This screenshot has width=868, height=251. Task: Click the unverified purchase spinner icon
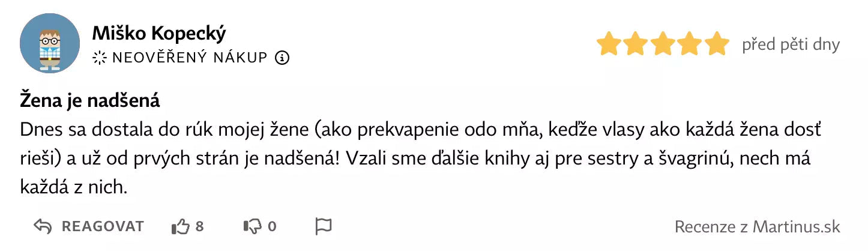tap(98, 58)
